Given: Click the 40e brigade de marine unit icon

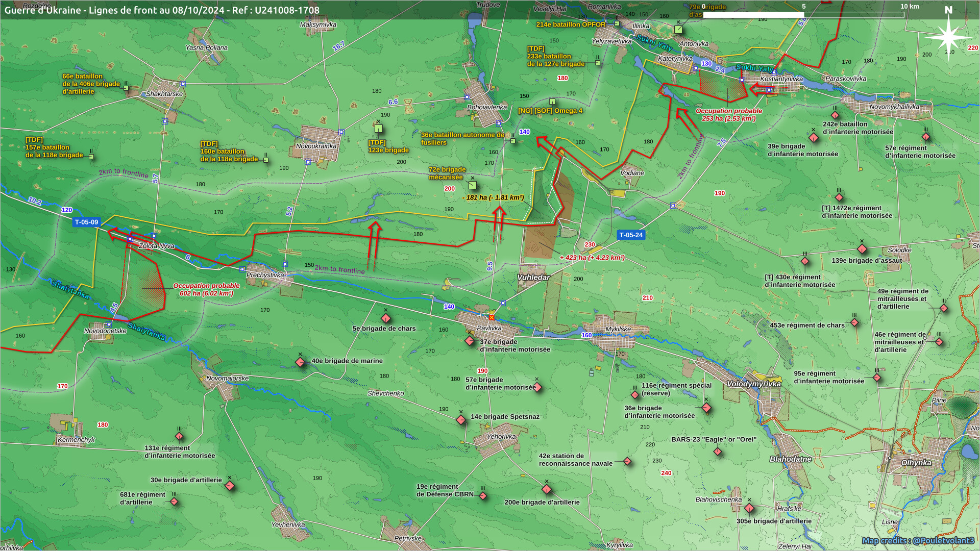Looking at the screenshot, I should pos(300,362).
